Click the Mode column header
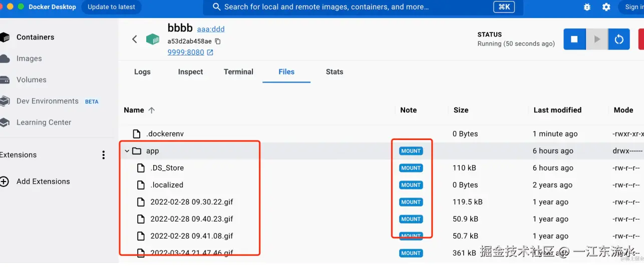This screenshot has height=267, width=644. [623, 110]
